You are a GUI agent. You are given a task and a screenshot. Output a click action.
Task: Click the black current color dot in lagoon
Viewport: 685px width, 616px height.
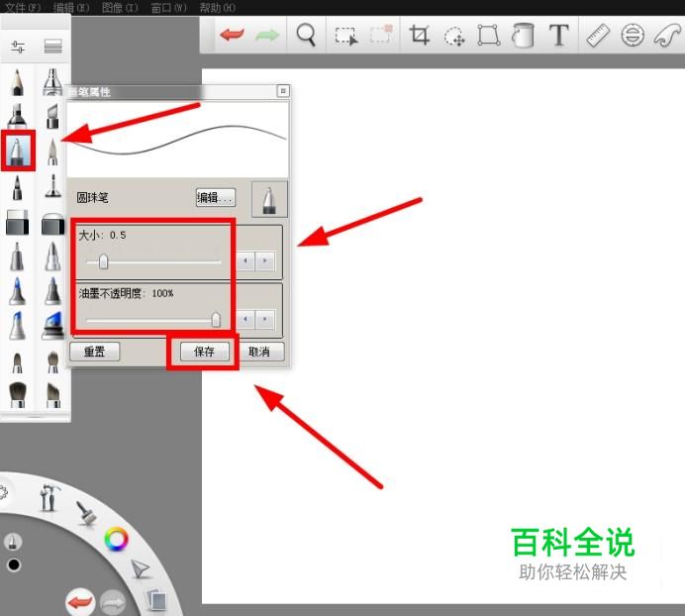click(x=14, y=565)
